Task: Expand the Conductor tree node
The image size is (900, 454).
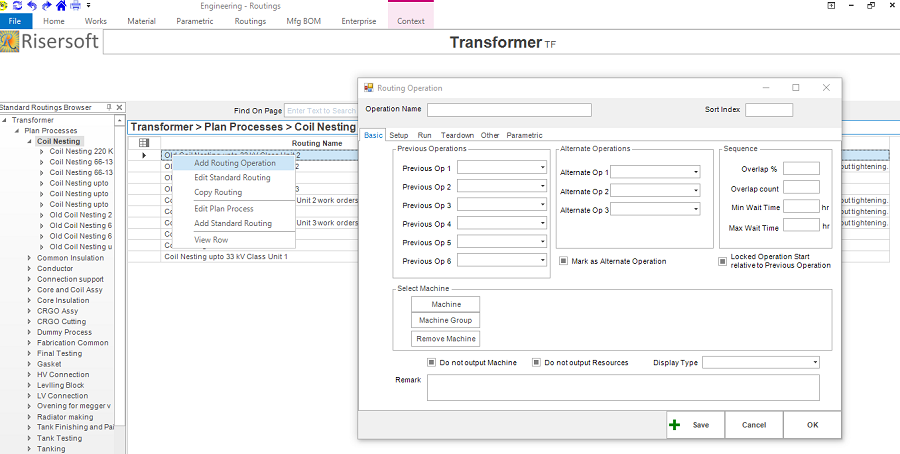Action: pos(29,269)
